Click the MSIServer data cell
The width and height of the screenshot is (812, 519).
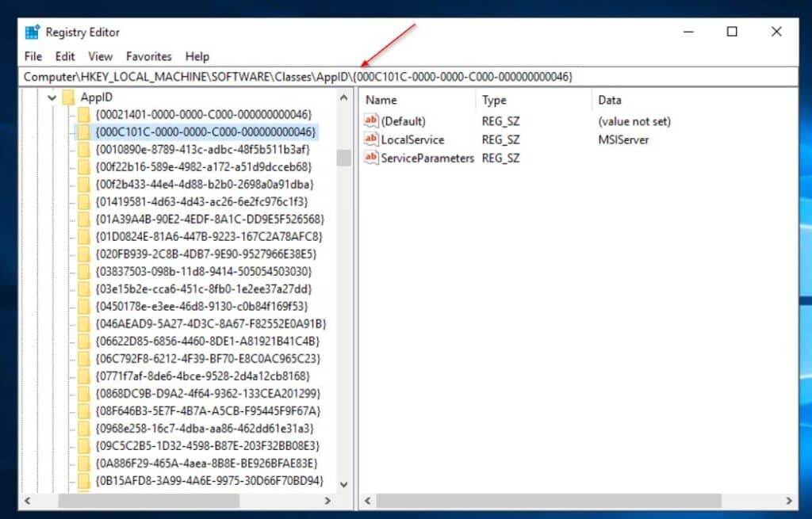click(x=623, y=139)
